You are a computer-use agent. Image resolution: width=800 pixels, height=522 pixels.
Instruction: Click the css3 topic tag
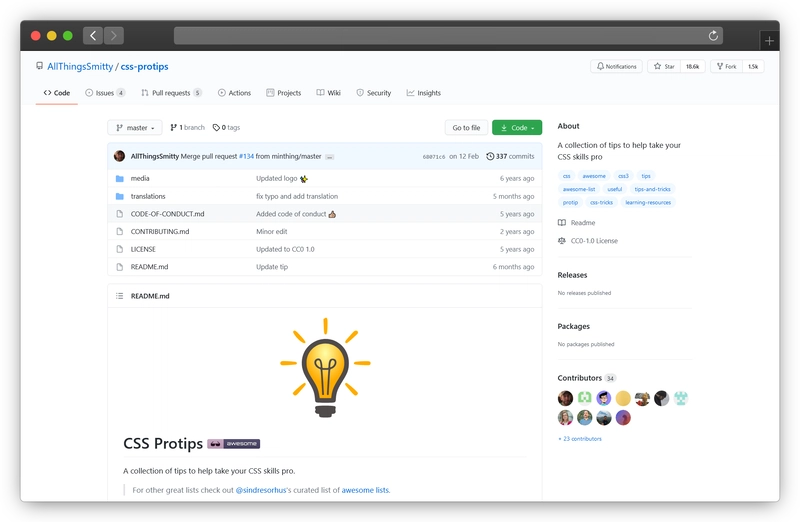point(623,176)
